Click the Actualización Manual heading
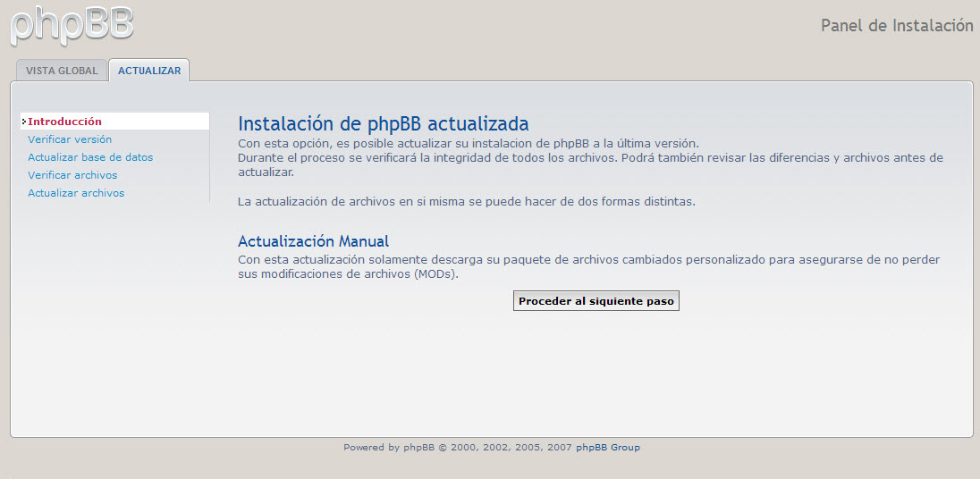Viewport: 980px width, 479px height. pos(313,241)
